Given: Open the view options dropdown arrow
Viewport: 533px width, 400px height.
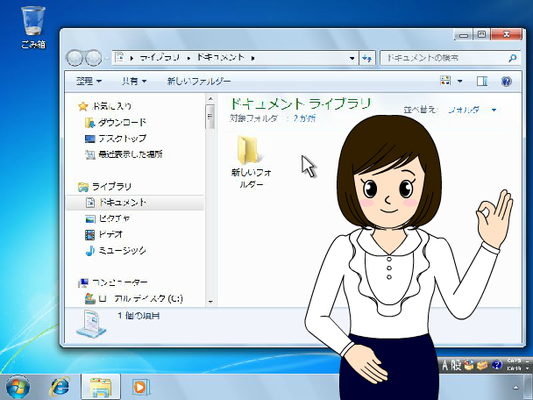Looking at the screenshot, I should (x=460, y=81).
